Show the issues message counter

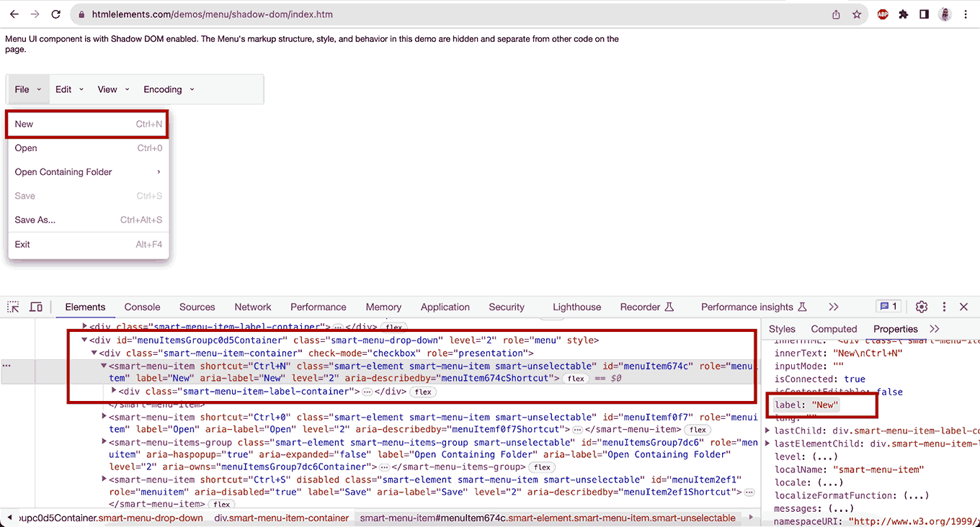[888, 307]
